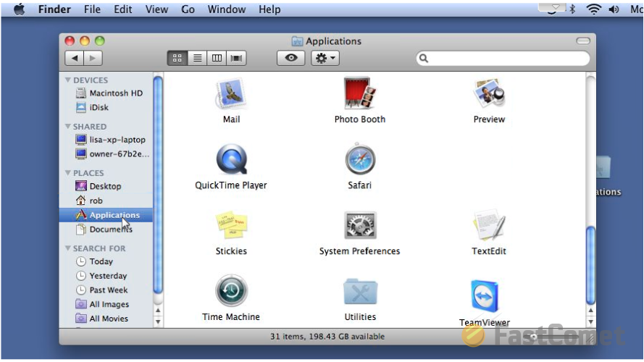
Task: Click the Quick Look eye button
Action: tap(291, 58)
